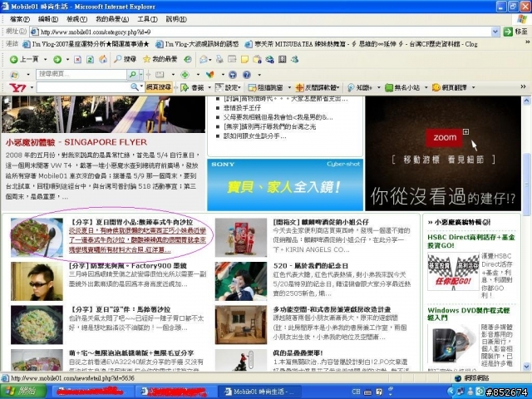
Task: Open the 無名小站 dropdown arrow
Action: pyautogui.click(x=426, y=87)
